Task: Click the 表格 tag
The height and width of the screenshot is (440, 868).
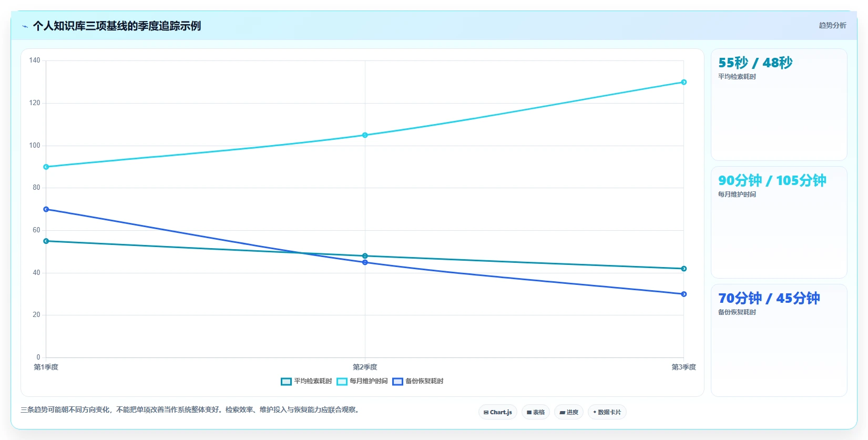Action: (536, 412)
